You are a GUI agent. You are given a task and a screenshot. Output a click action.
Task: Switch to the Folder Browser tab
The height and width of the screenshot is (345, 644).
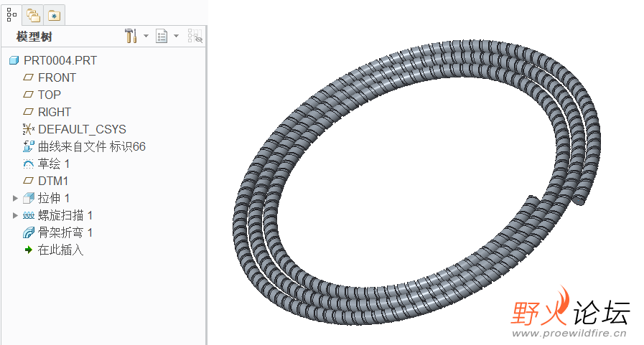pyautogui.click(x=33, y=16)
